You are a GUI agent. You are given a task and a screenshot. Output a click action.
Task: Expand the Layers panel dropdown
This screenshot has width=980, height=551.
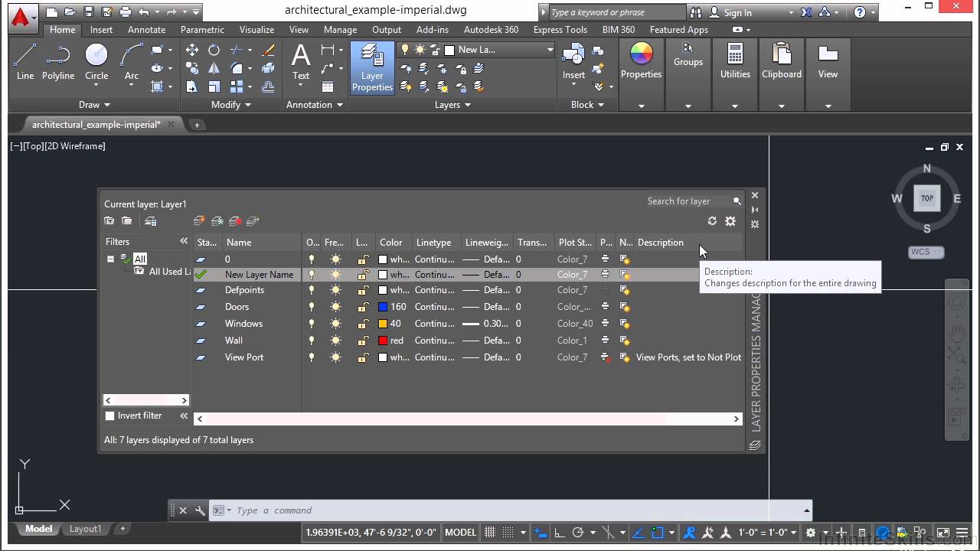click(x=452, y=105)
